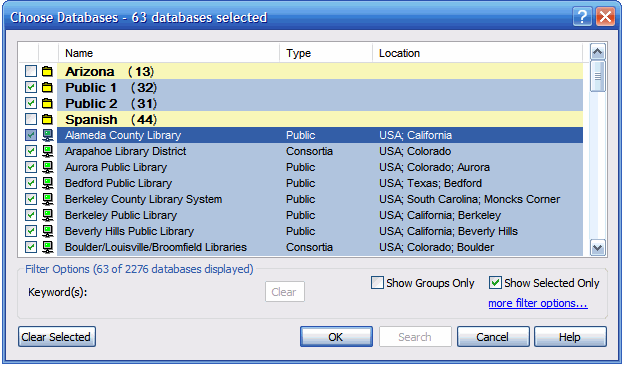
Task: Select the Public 1 (32) group row
Action: coord(320,88)
